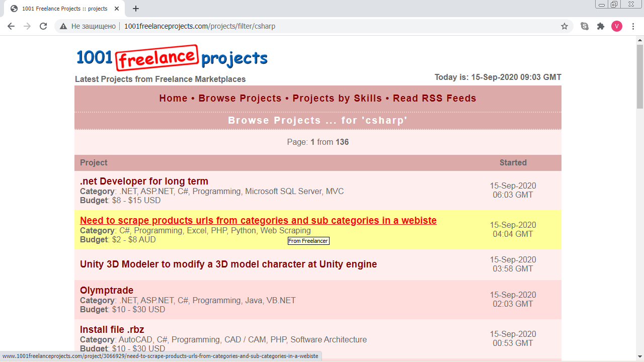Click 'Budget: $2 - $8 AUD' text
This screenshot has width=644, height=362.
pyautogui.click(x=118, y=240)
